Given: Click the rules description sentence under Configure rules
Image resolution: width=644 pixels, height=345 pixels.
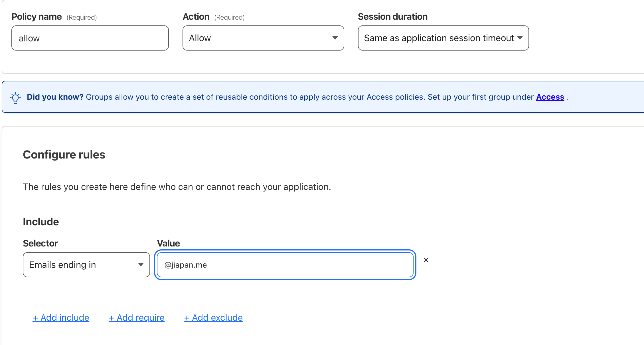Looking at the screenshot, I should point(177,187).
